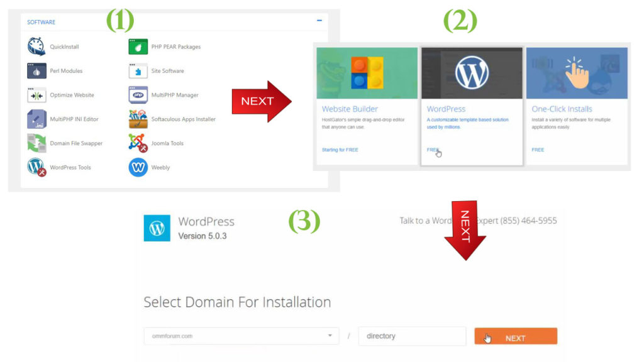Select the WordPress card thumbnail
The width and height of the screenshot is (644, 362).
472,73
